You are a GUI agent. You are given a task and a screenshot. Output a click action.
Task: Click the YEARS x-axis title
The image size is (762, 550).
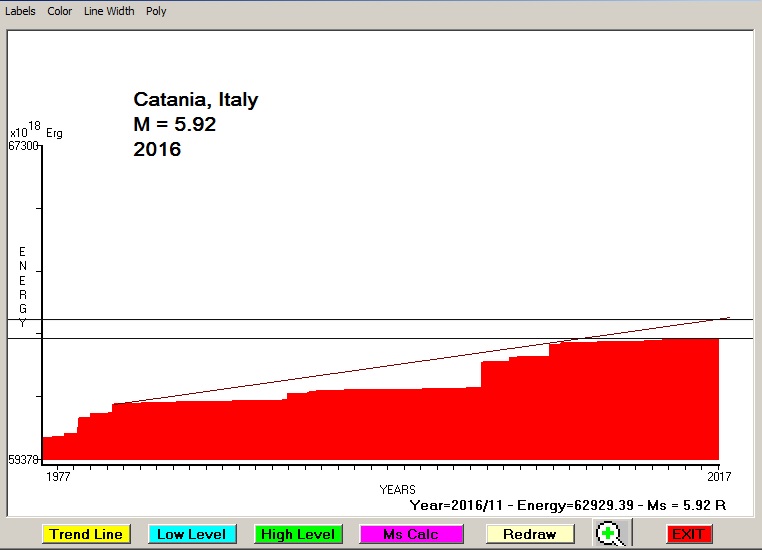tap(397, 490)
